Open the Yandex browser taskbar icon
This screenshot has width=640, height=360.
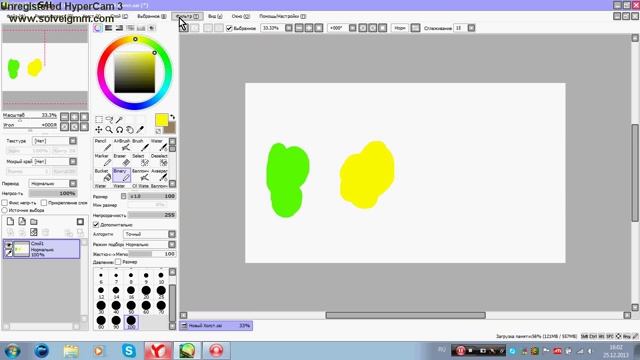(158, 351)
